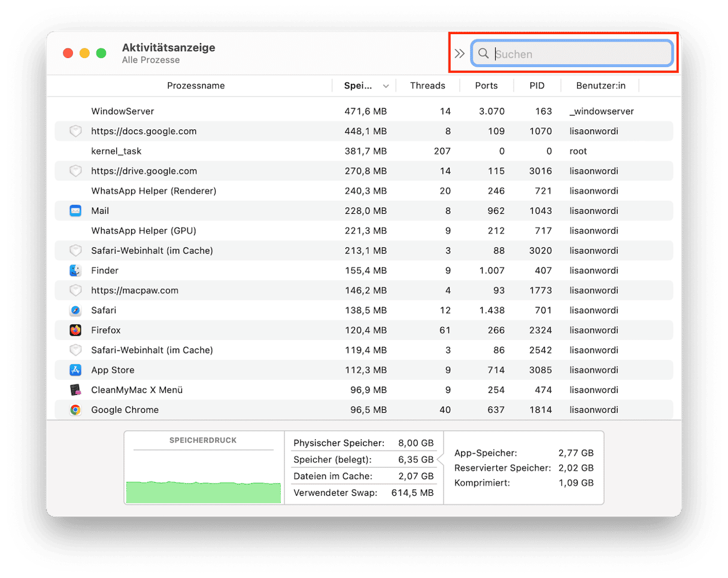Click the Alle Prozesse subtitle
This screenshot has width=728, height=578.
coord(151,60)
